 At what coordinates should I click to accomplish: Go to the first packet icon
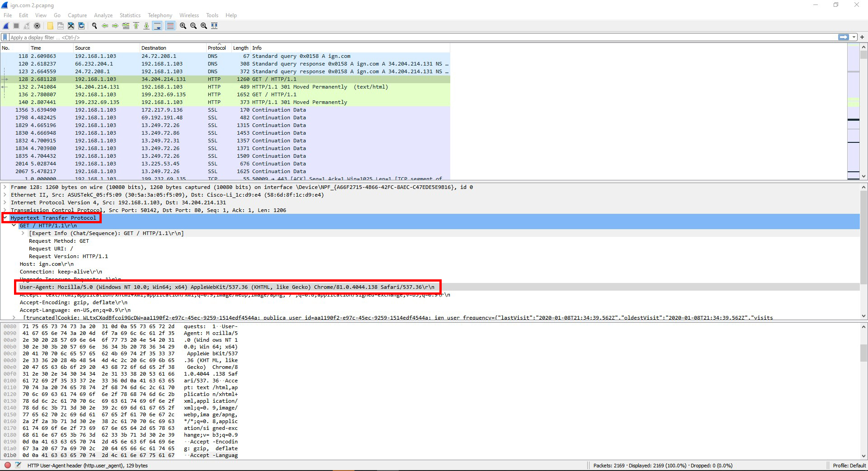136,26
